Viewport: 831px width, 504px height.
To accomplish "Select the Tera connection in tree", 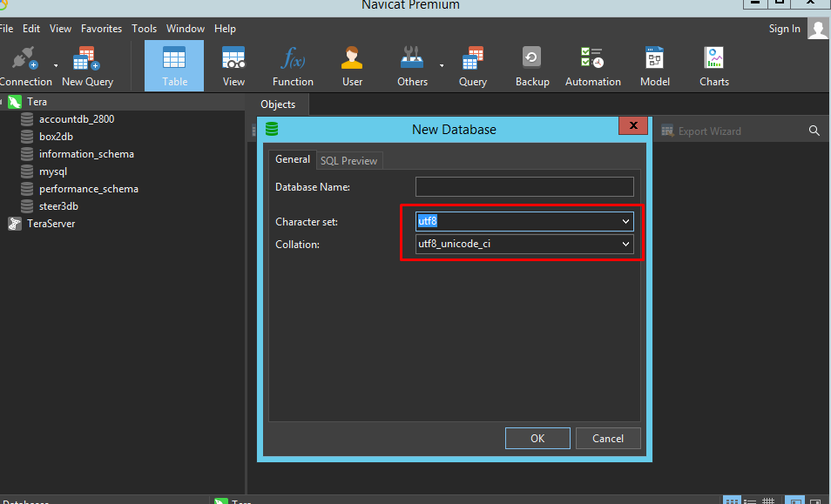I will click(37, 102).
